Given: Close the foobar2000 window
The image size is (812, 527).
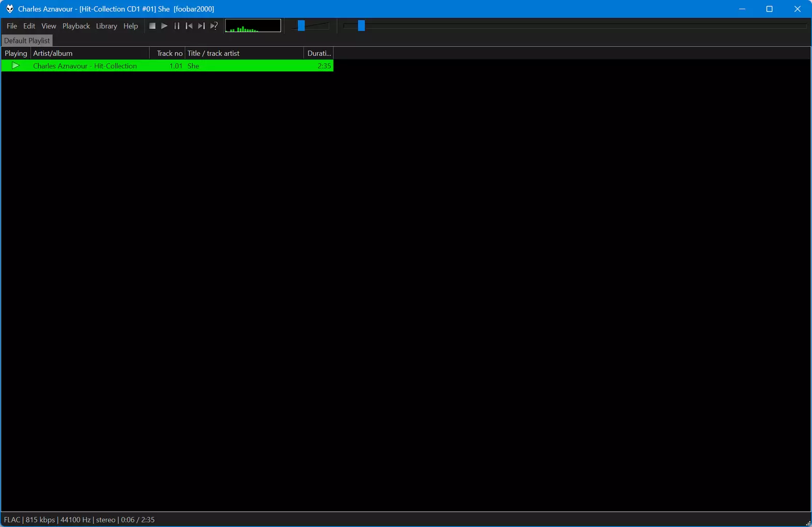Looking at the screenshot, I should [798, 9].
